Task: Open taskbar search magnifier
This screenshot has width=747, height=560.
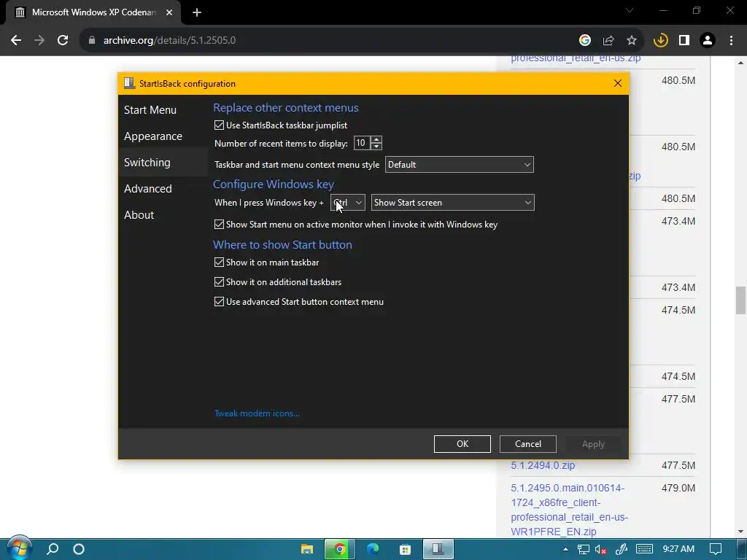Action: coord(53,549)
